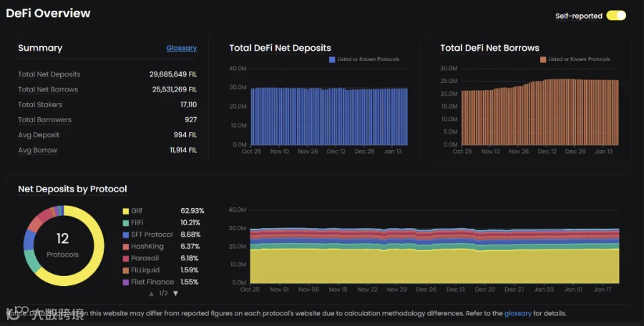Select the 994 FIL value
The image size is (644, 326).
pos(185,135)
